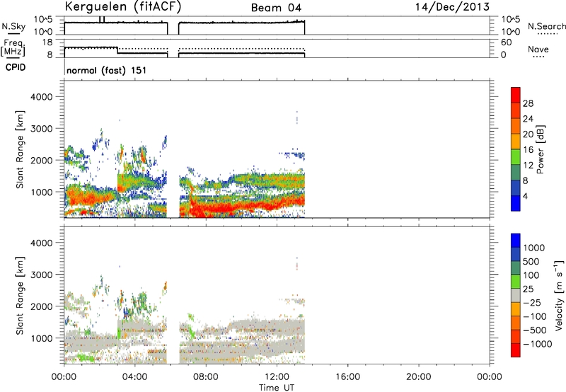Click the red bottom of velocity colorbar
Image resolution: width=566 pixels, height=392 pixels.
click(x=516, y=350)
